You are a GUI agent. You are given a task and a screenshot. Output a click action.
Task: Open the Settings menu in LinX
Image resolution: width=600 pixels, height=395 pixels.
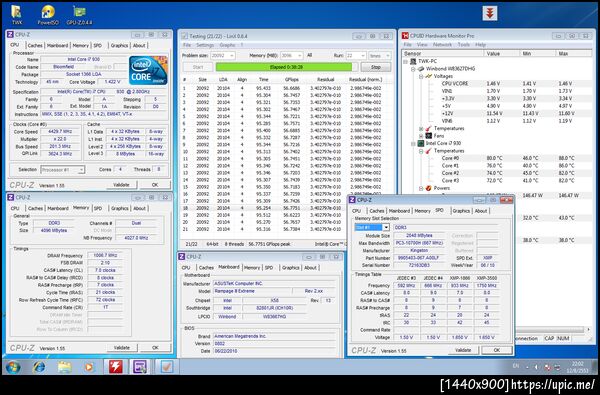205,45
